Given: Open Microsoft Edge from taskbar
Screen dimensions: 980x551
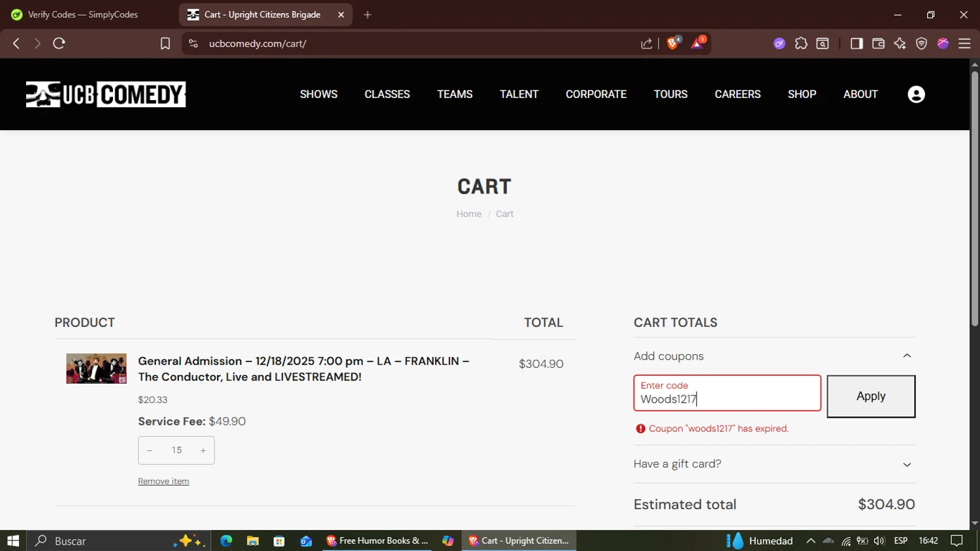Looking at the screenshot, I should tap(226, 541).
